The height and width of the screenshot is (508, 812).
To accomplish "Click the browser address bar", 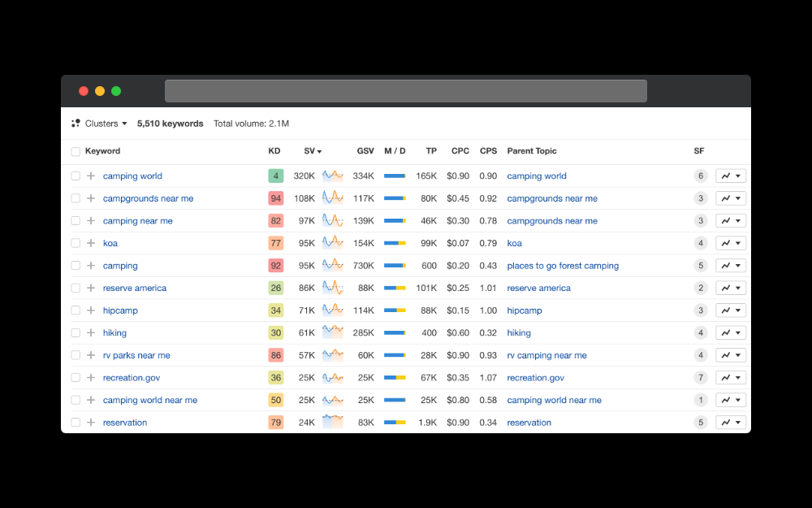I will (x=405, y=91).
